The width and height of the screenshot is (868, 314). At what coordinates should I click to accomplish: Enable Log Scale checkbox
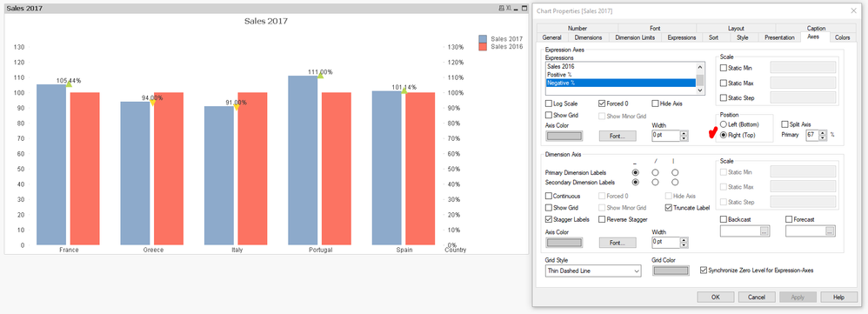pyautogui.click(x=549, y=104)
